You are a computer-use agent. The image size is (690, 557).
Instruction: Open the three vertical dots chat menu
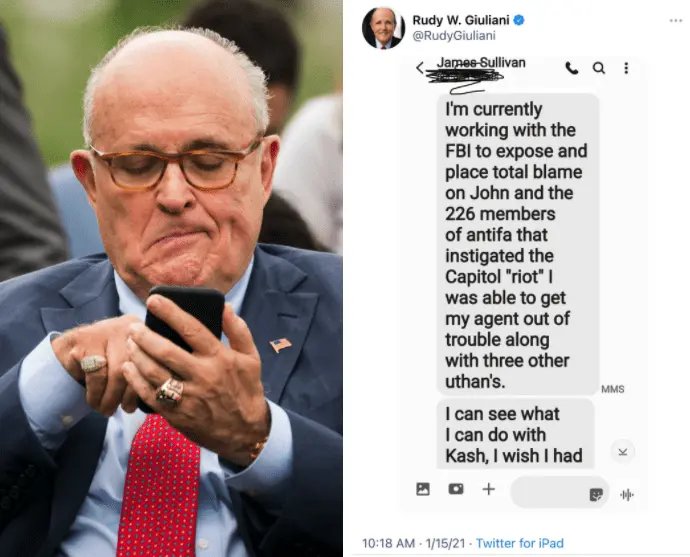tap(626, 68)
